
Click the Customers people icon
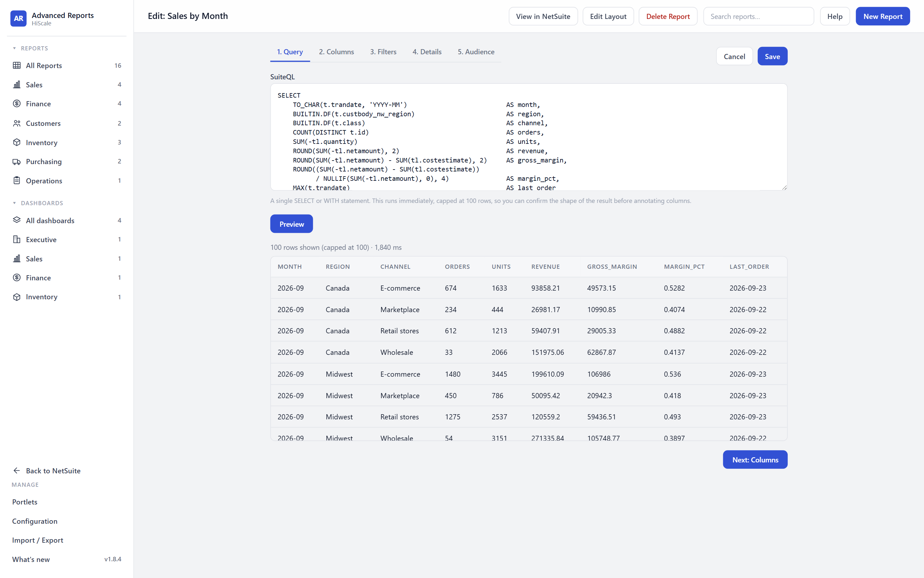[17, 123]
